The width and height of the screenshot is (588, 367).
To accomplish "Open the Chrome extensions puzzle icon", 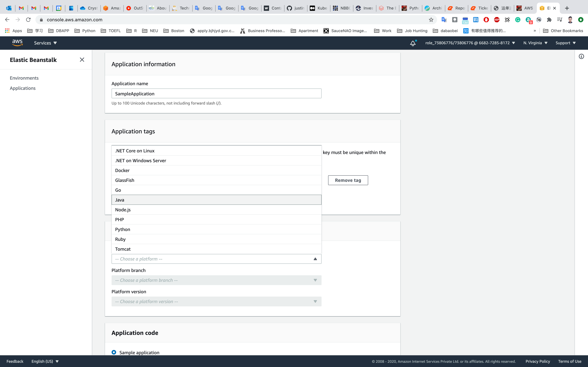I will pyautogui.click(x=549, y=20).
